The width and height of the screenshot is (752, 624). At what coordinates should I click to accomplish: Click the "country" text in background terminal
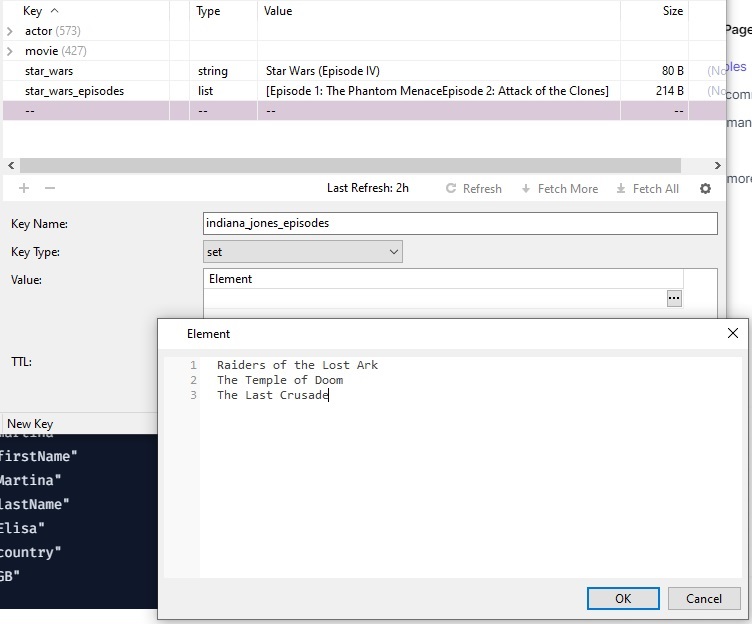[x=30, y=552]
